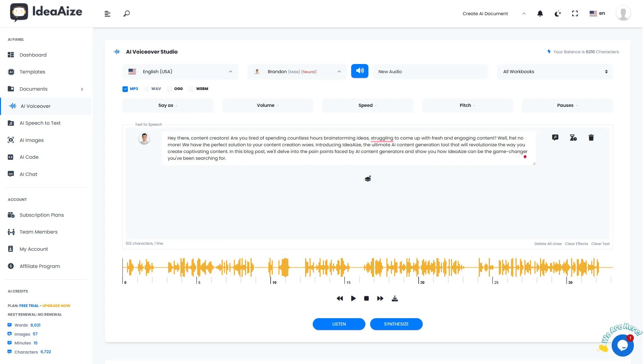Expand the Say as effects menu
This screenshot has width=643, height=364.
point(168,105)
